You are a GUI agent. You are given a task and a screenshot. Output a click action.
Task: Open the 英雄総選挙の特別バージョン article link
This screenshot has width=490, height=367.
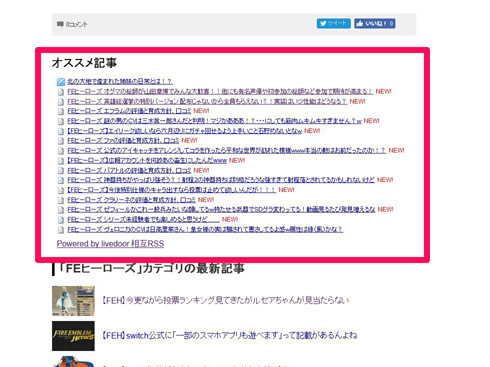click(x=207, y=101)
